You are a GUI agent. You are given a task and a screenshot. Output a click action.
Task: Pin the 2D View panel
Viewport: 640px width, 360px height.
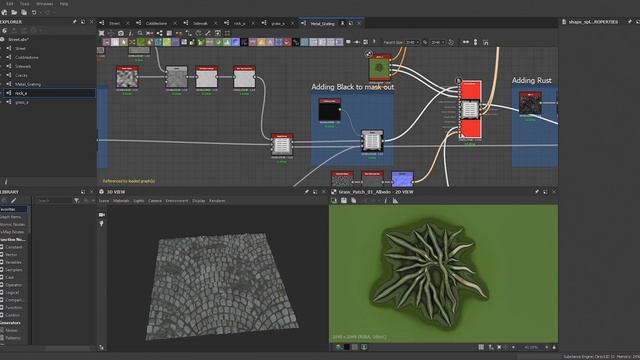click(x=537, y=191)
